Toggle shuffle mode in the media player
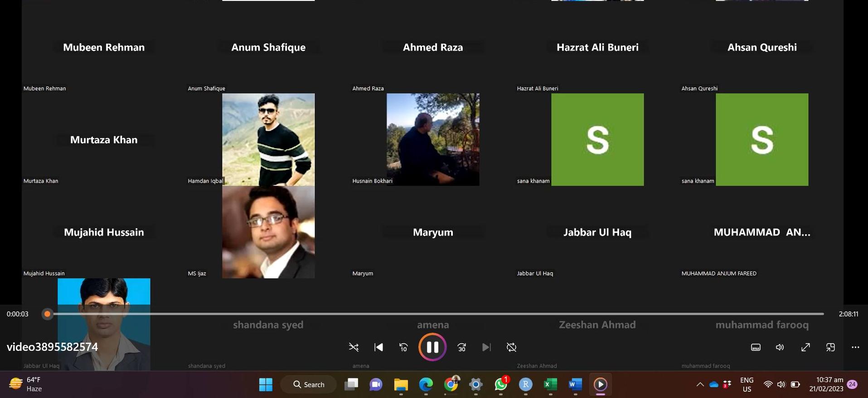The height and width of the screenshot is (398, 868). [354, 347]
